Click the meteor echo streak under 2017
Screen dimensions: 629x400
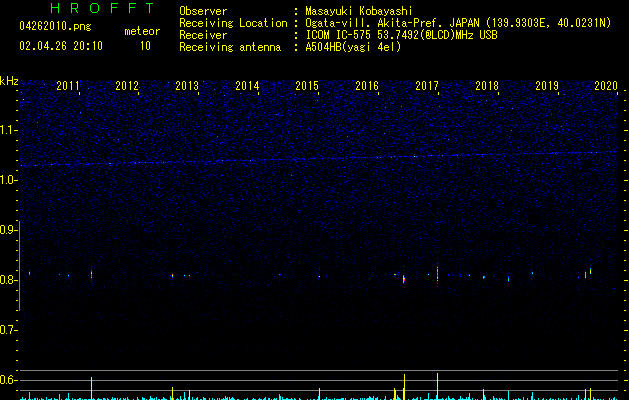[437, 274]
